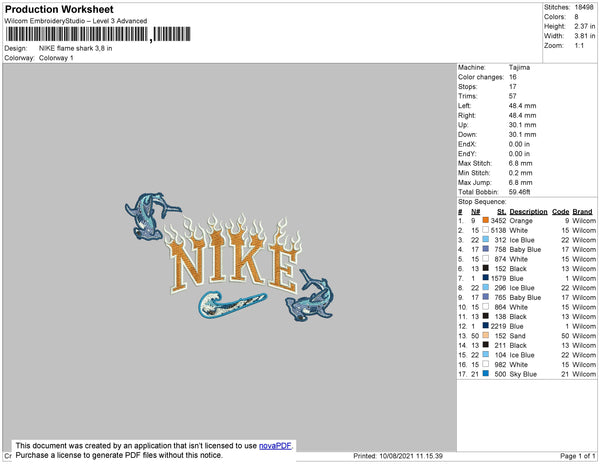Click the Left value '48.4 mm'
Image resolution: width=600 pixels, height=464 pixels.
point(522,106)
